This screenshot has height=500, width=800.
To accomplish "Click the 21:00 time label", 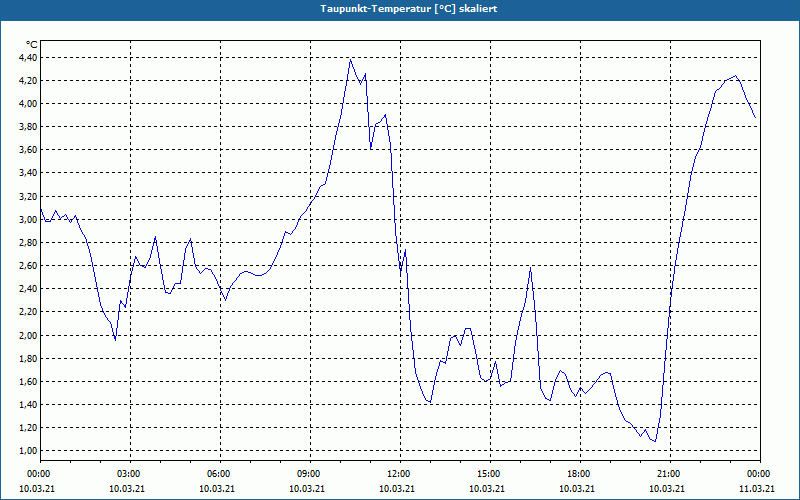I will (670, 474).
